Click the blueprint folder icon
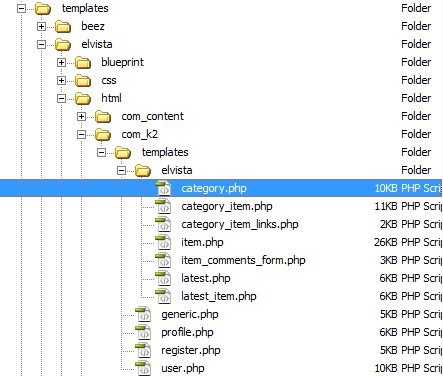 pyautogui.click(x=83, y=62)
